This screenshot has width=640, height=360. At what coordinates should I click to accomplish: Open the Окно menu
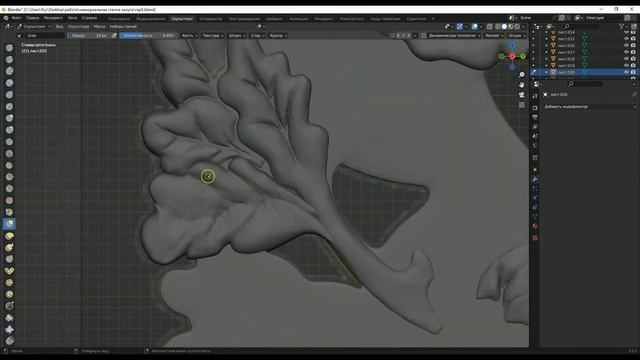tap(72, 18)
